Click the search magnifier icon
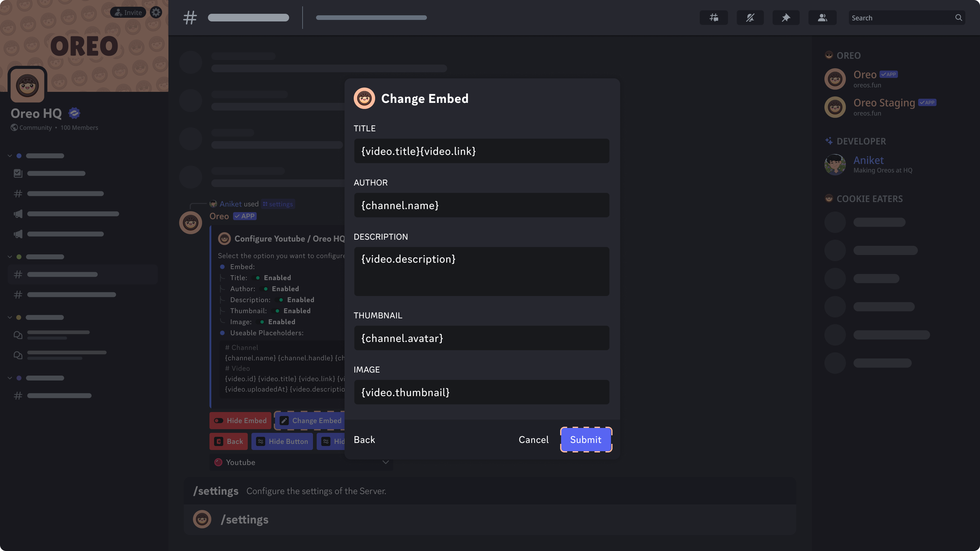Viewport: 980px width, 551px height. point(958,17)
